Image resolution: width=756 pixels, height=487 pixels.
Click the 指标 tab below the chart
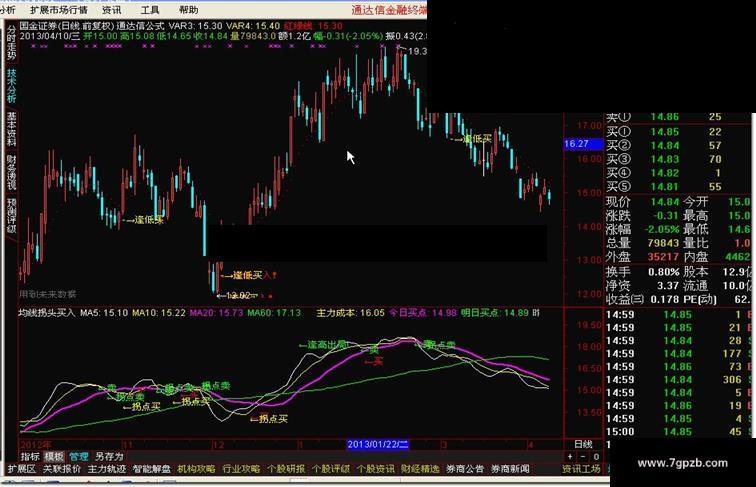pyautogui.click(x=30, y=456)
